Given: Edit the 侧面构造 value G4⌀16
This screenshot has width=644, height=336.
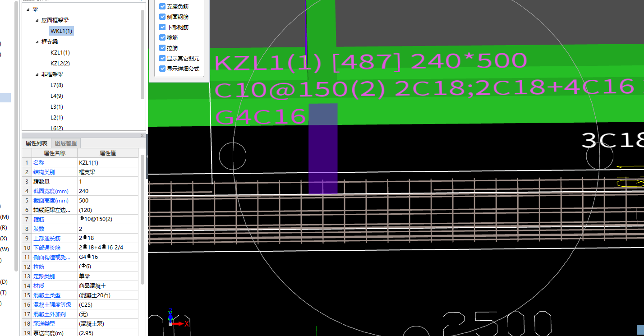Looking at the screenshot, I should pos(108,258).
